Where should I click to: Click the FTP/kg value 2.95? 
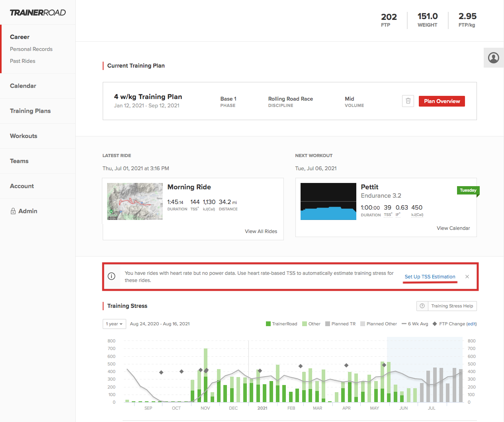(467, 16)
